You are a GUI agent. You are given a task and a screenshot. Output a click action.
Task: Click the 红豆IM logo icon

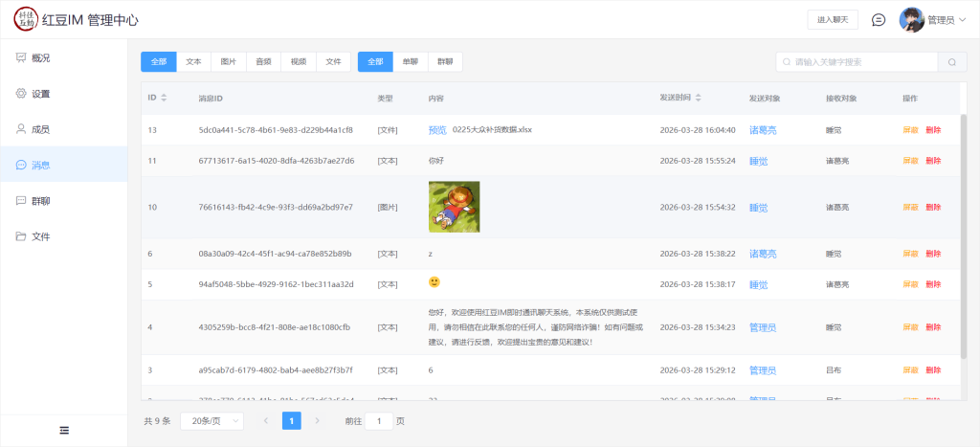coord(26,19)
